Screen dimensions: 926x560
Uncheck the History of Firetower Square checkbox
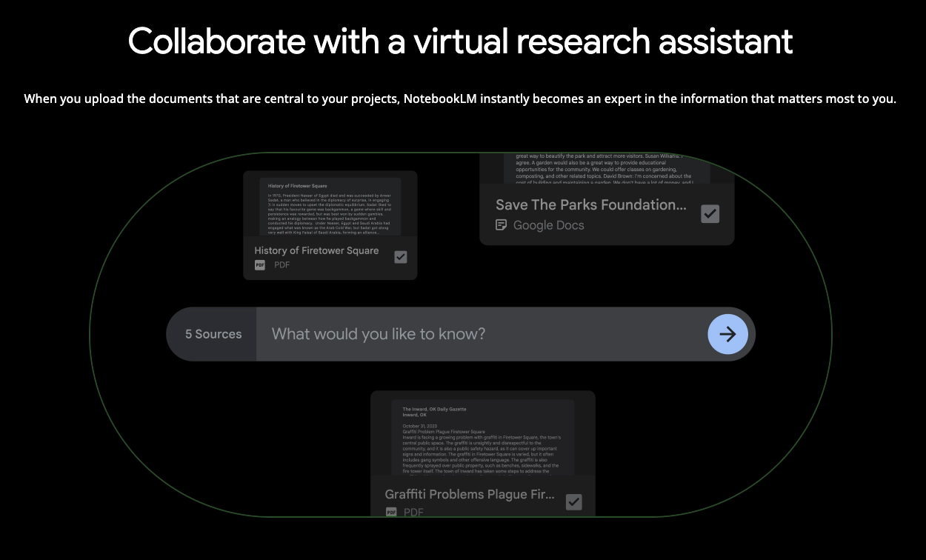coord(401,257)
